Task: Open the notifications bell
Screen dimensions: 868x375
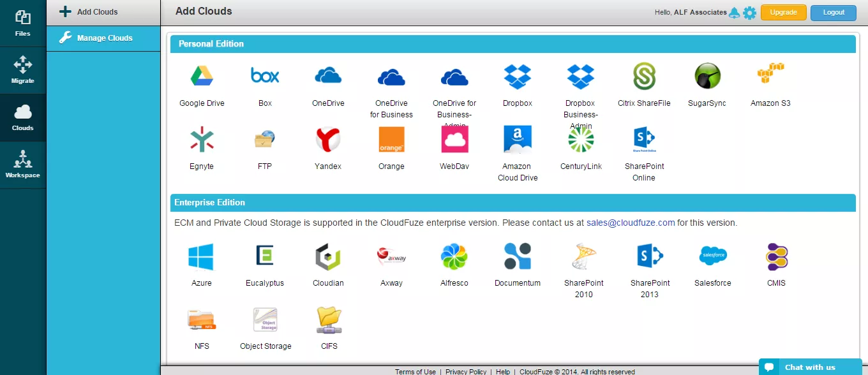Action: click(735, 13)
